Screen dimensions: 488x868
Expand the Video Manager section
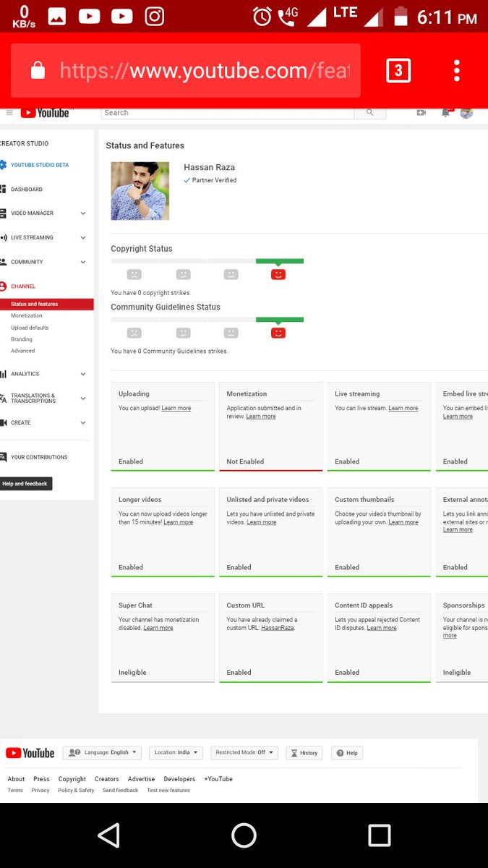[83, 213]
